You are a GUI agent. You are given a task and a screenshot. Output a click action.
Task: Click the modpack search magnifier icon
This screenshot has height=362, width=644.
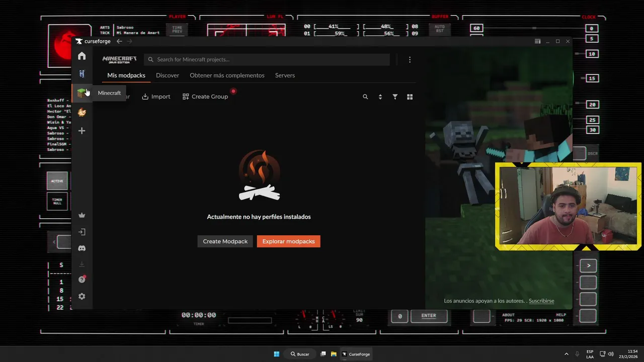[x=365, y=97]
